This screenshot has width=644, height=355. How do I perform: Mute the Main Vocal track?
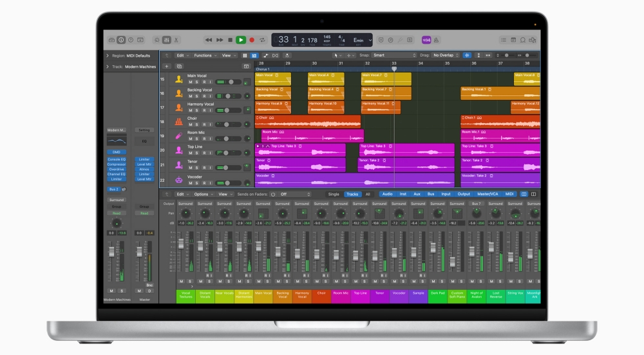click(190, 82)
